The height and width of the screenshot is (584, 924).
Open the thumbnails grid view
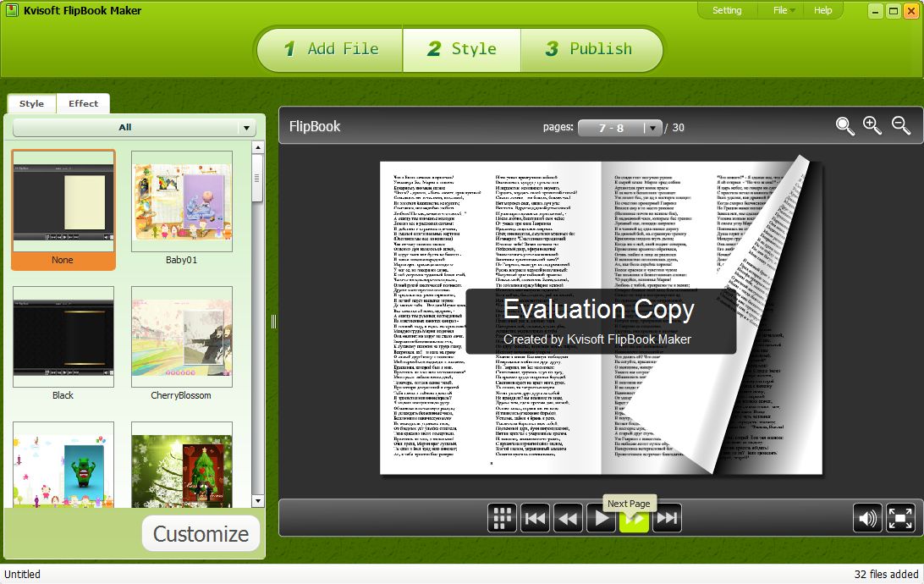pos(502,518)
